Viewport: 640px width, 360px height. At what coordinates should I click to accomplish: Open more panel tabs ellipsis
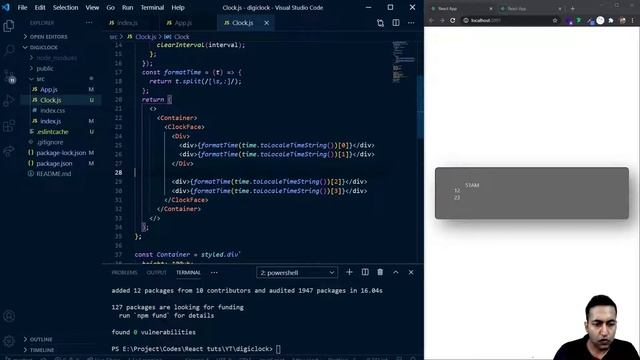coord(214,273)
